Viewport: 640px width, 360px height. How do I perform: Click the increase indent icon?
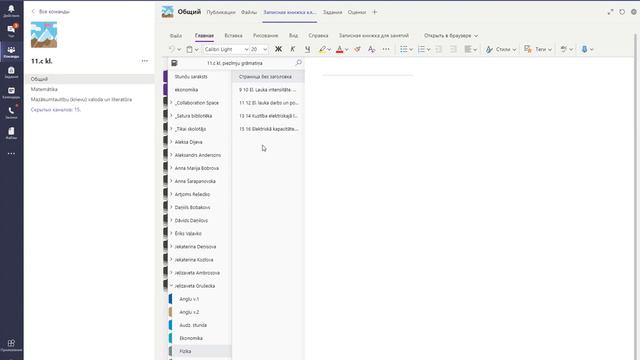[453, 49]
